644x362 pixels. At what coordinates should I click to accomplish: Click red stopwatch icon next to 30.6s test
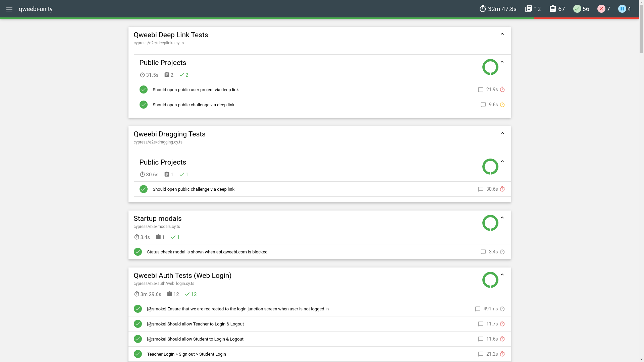pos(502,189)
